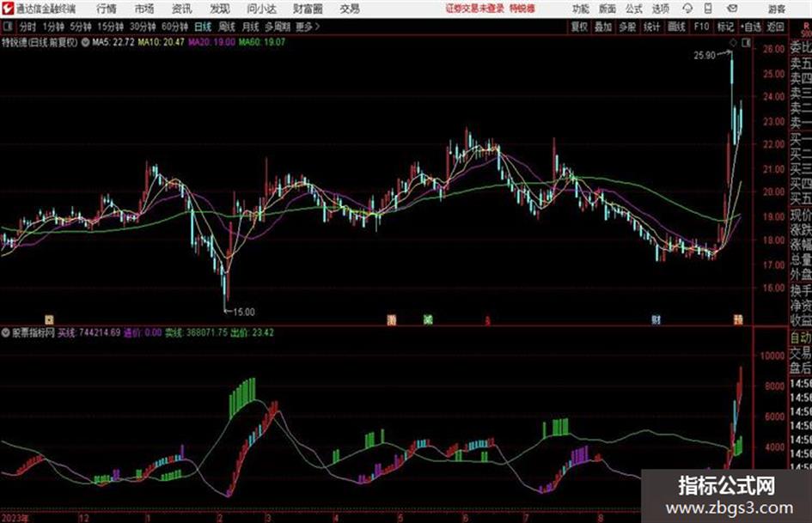Open the 发现 menu
Image resolution: width=812 pixels, height=523 pixels.
pos(220,9)
